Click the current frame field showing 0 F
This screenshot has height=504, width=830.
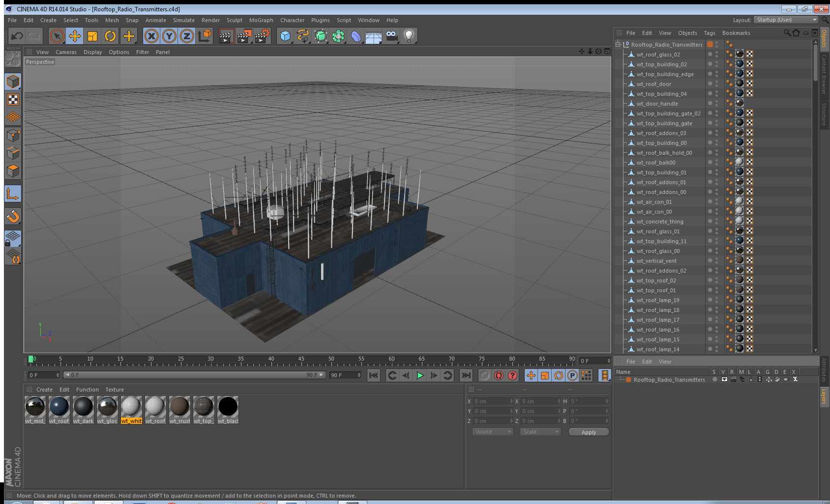pos(44,375)
